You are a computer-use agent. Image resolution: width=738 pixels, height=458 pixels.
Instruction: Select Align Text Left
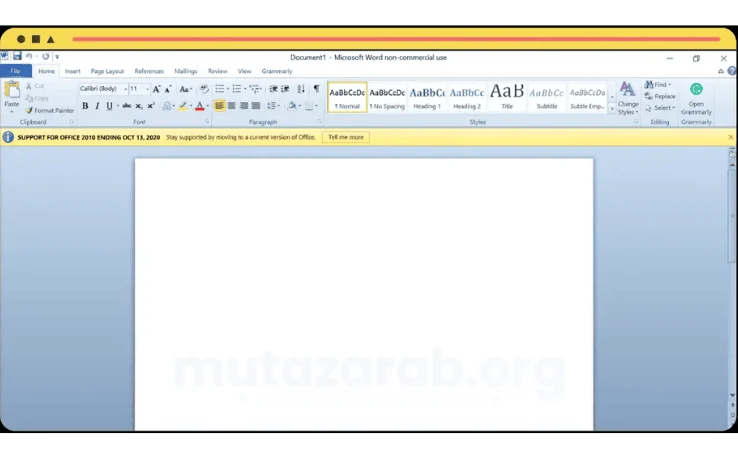219,106
